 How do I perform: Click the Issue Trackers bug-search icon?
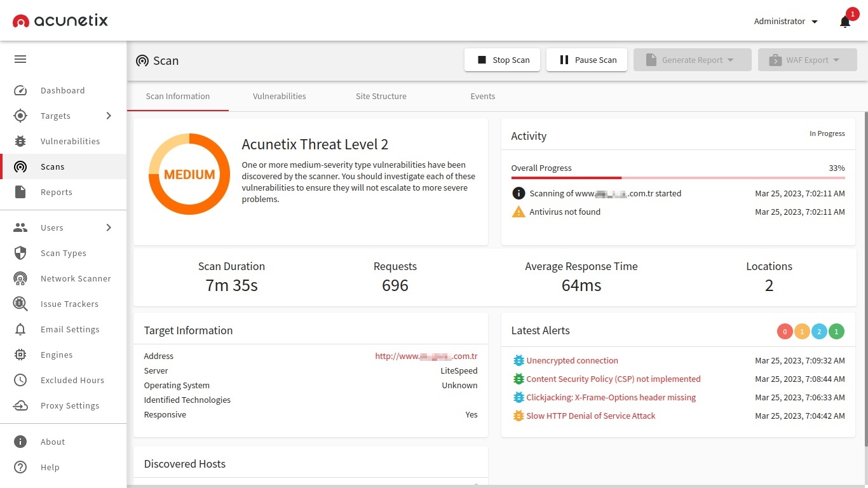[20, 304]
